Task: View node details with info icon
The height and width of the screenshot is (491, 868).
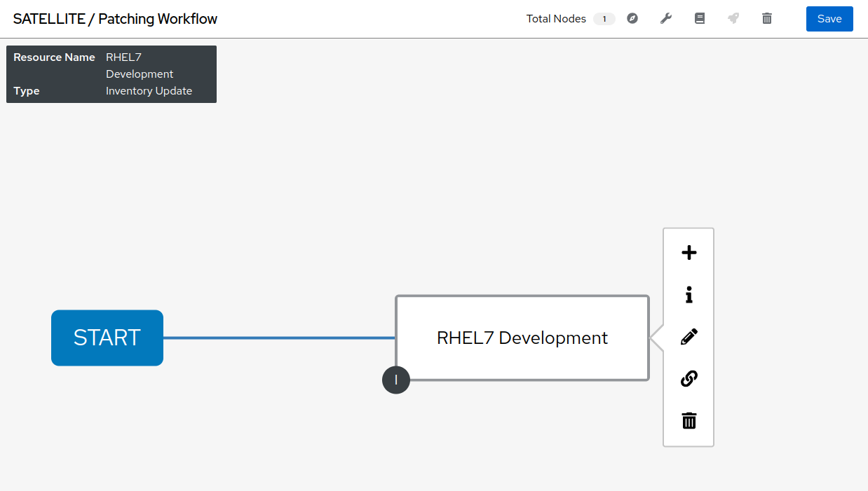Action: coord(689,295)
